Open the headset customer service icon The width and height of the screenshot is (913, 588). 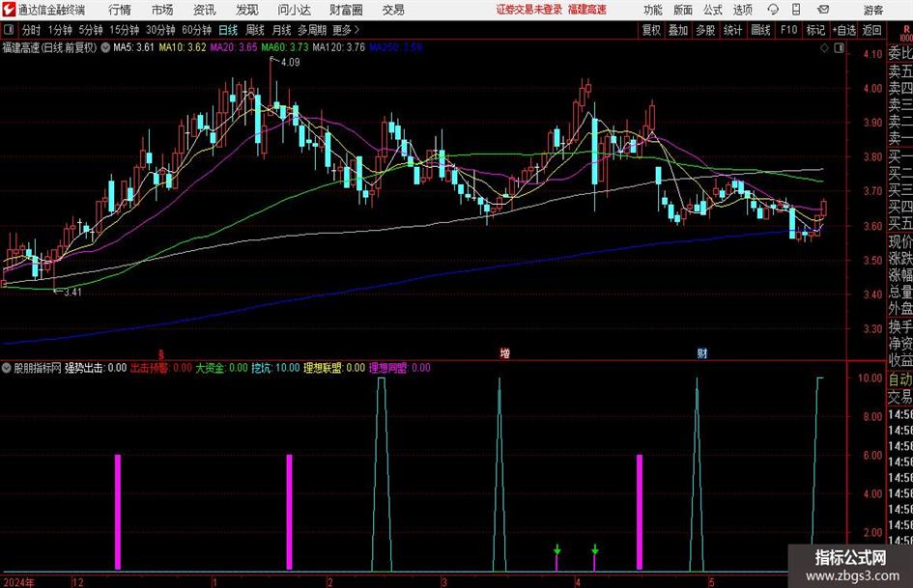tap(773, 10)
